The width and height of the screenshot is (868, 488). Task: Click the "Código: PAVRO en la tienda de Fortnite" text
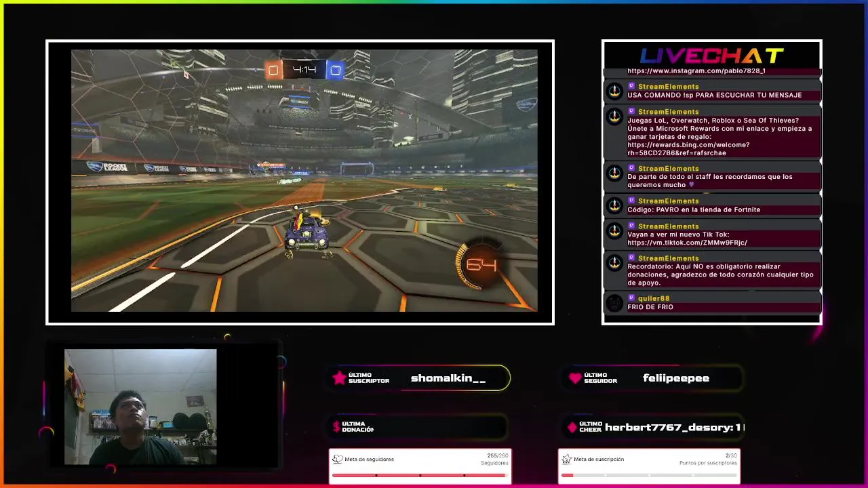[694, 209]
